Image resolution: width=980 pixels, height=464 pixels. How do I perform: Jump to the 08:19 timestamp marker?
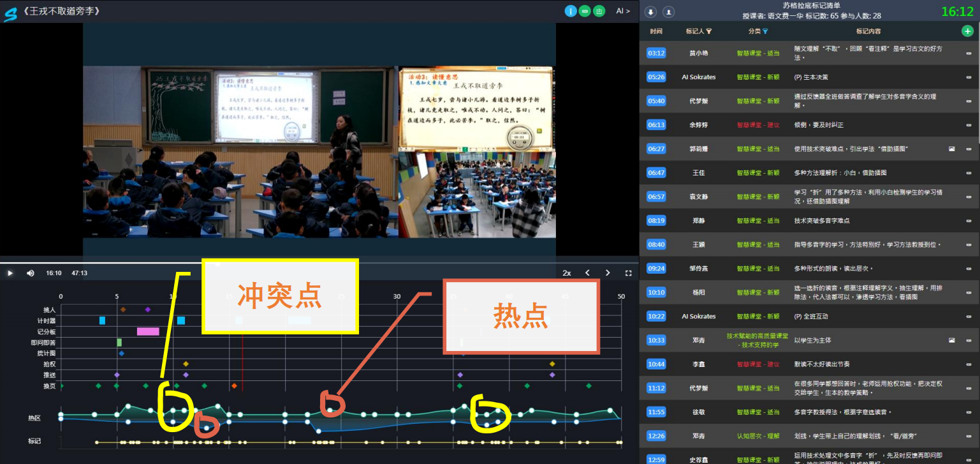(x=656, y=221)
